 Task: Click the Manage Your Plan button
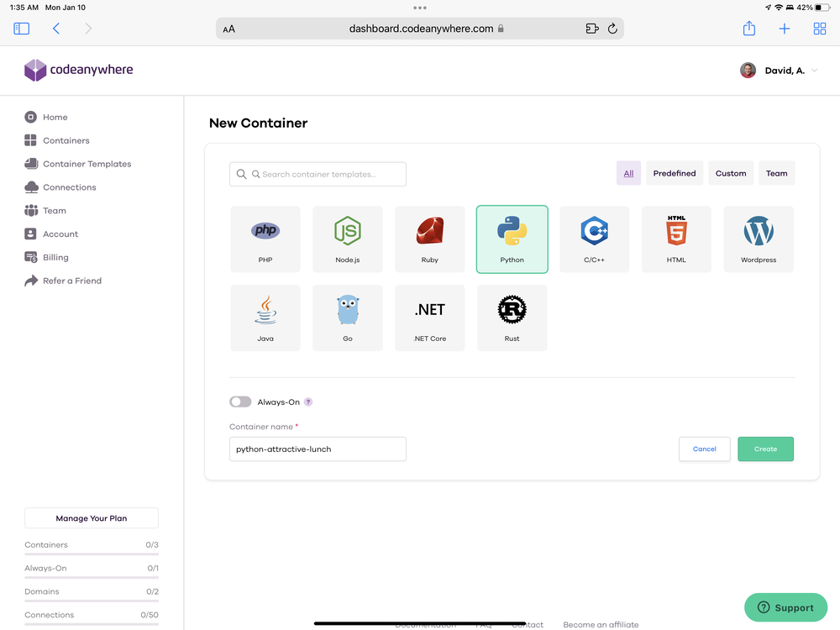point(92,518)
